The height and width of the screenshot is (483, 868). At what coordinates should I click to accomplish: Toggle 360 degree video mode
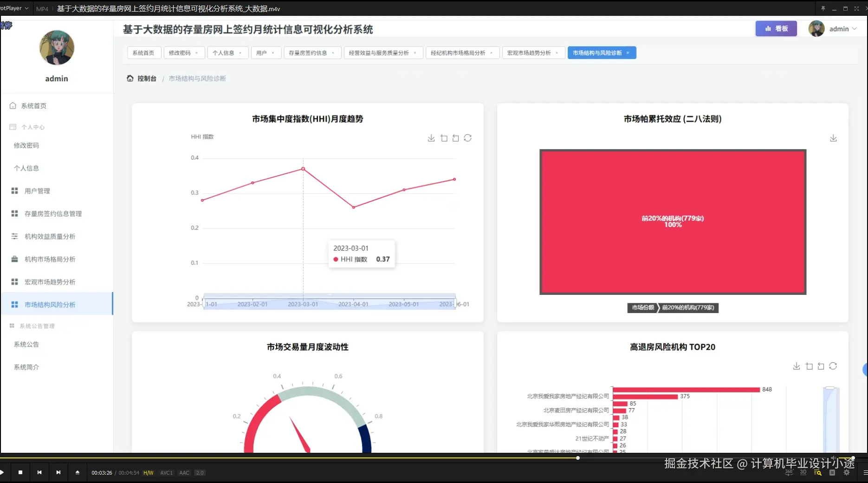coord(789,472)
